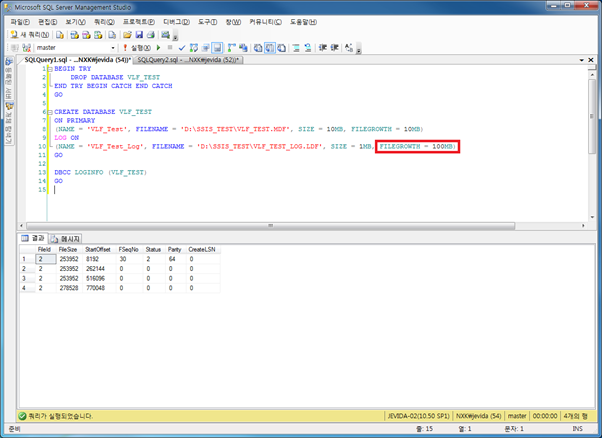Image resolution: width=602 pixels, height=438 pixels.
Task: Open the Tools menu
Action: (207, 22)
